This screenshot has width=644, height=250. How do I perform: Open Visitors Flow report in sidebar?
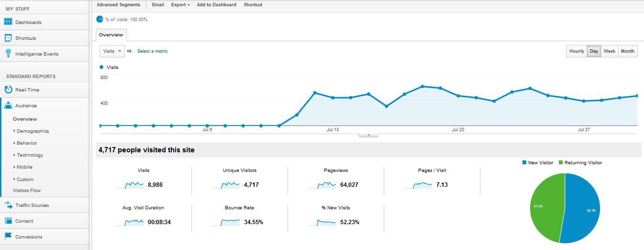[27, 191]
